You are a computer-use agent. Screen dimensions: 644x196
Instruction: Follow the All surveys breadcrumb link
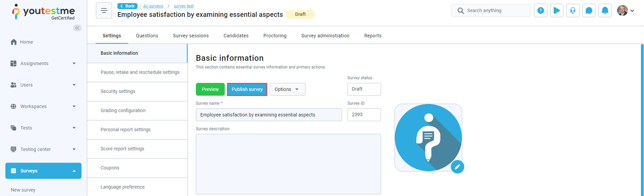[153, 6]
